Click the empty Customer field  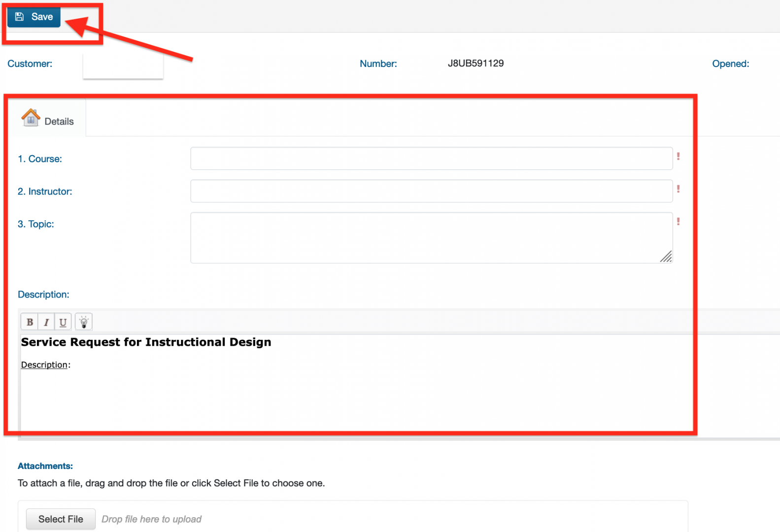(123, 65)
